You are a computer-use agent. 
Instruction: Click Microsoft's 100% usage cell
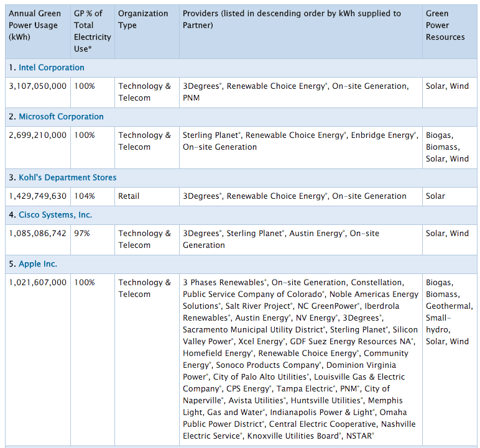(93, 147)
